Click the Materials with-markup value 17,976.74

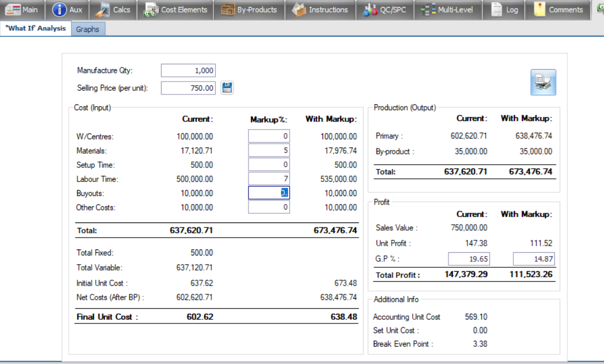pyautogui.click(x=340, y=151)
